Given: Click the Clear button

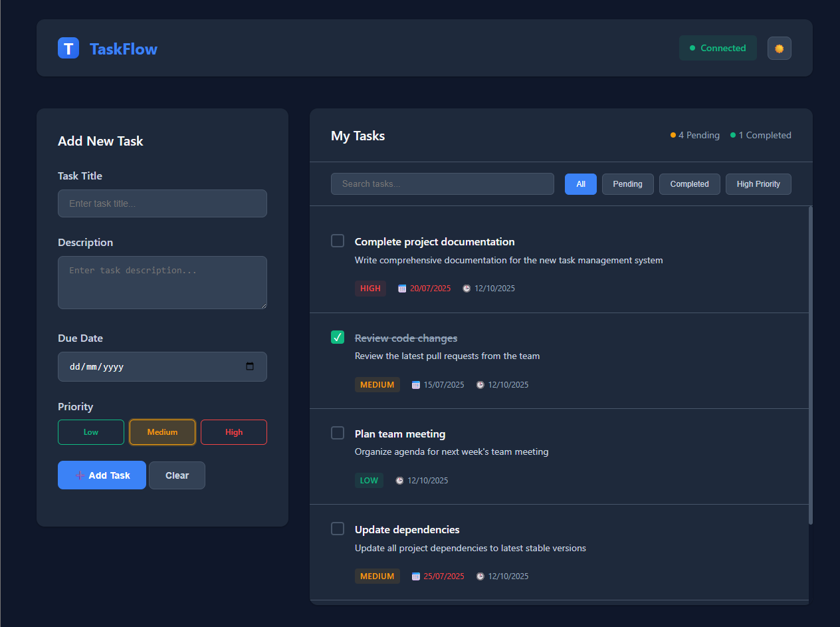Looking at the screenshot, I should click(177, 475).
